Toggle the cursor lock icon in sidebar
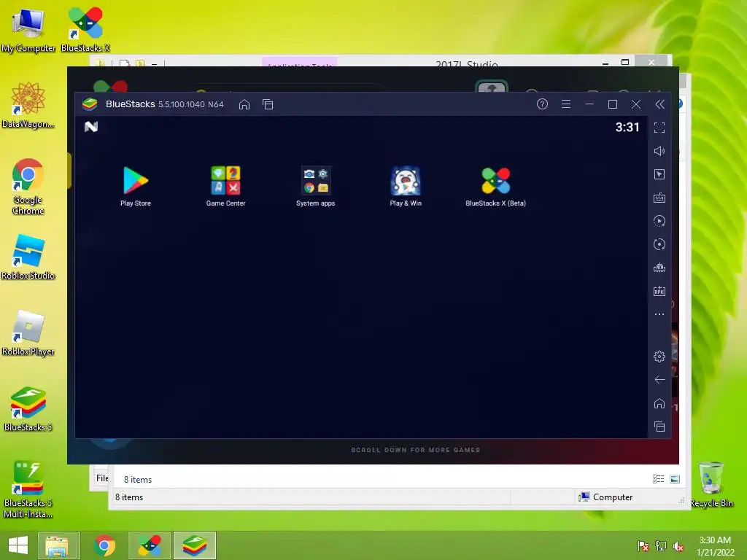The width and height of the screenshot is (747, 560). coord(659,174)
